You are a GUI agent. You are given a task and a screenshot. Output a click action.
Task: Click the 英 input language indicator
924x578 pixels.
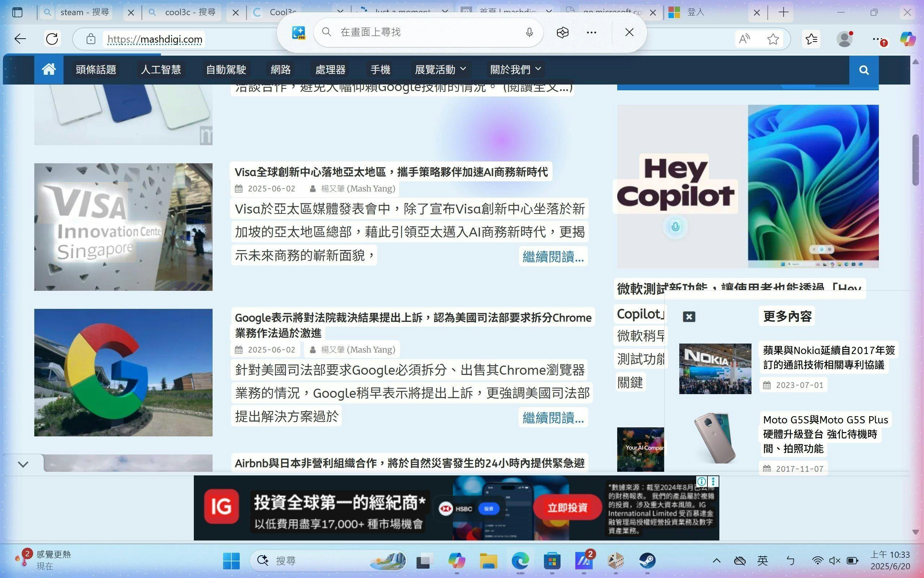762,561
